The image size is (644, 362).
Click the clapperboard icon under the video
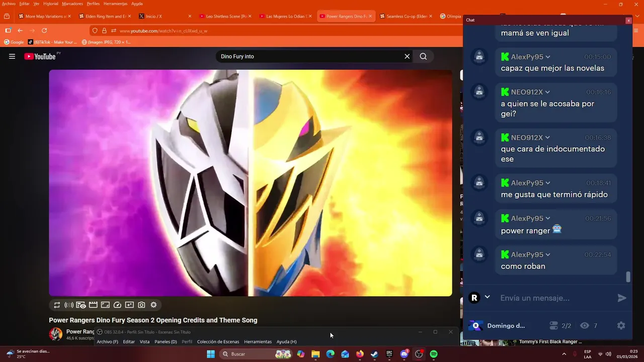click(93, 305)
